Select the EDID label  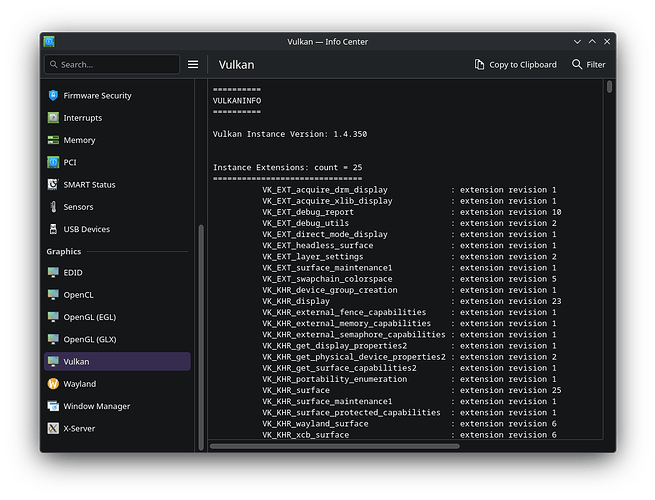(x=73, y=272)
